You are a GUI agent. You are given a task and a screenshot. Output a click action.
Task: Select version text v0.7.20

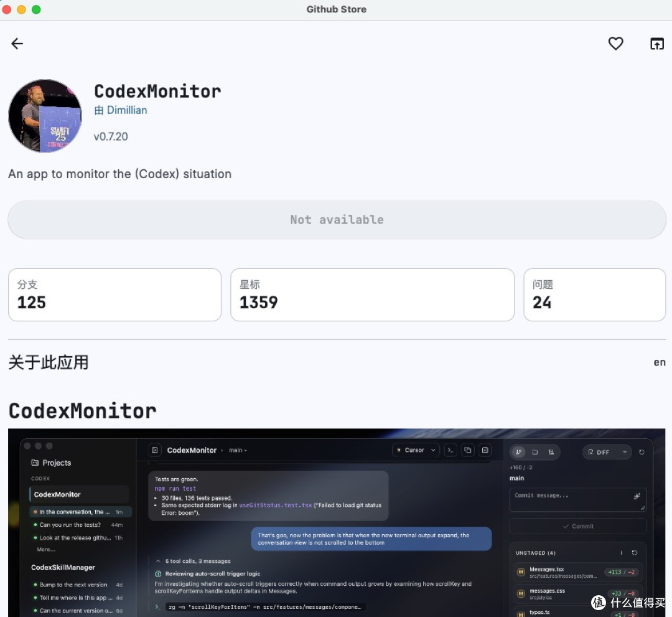click(x=111, y=136)
